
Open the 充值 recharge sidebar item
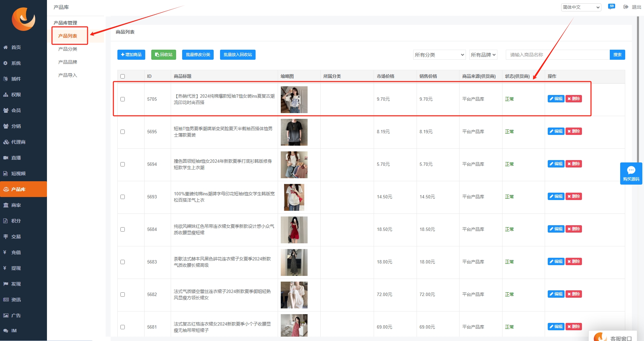(x=23, y=252)
